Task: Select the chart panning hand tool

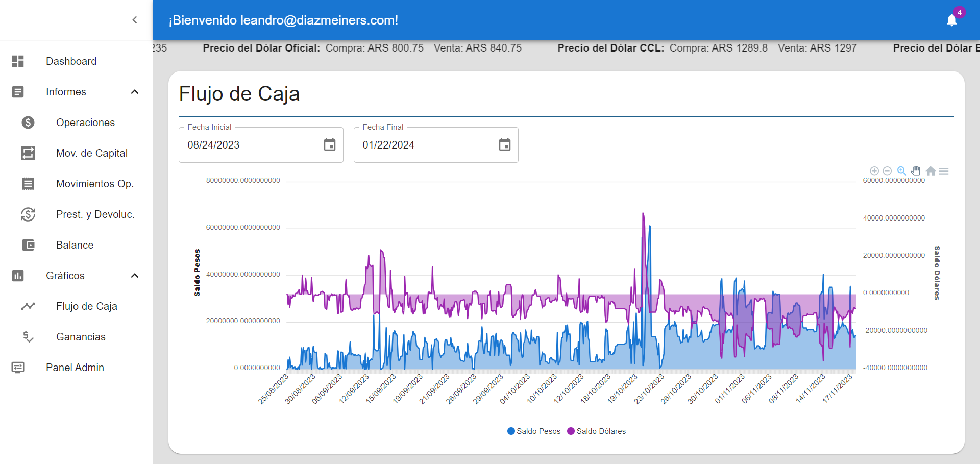Action: (x=916, y=171)
